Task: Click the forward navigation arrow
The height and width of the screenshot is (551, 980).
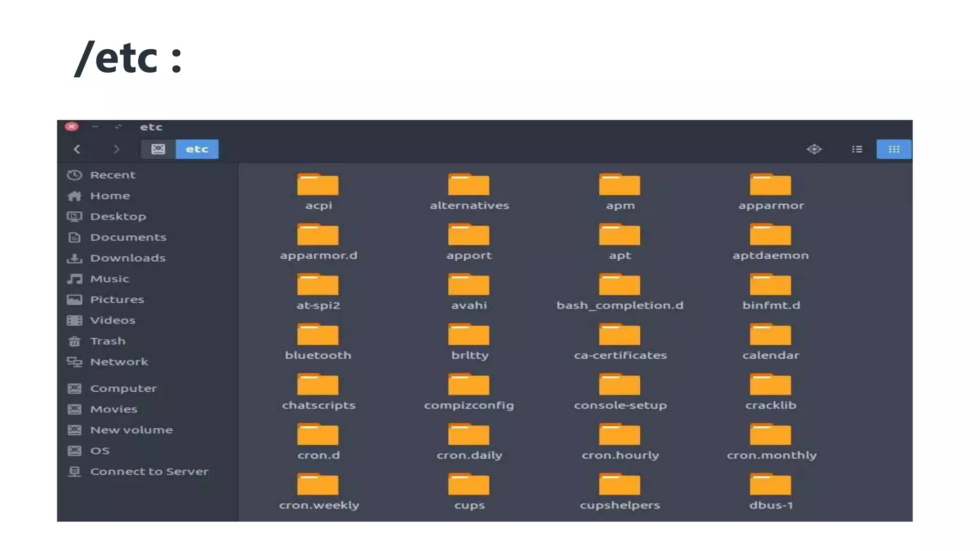Action: 116,149
